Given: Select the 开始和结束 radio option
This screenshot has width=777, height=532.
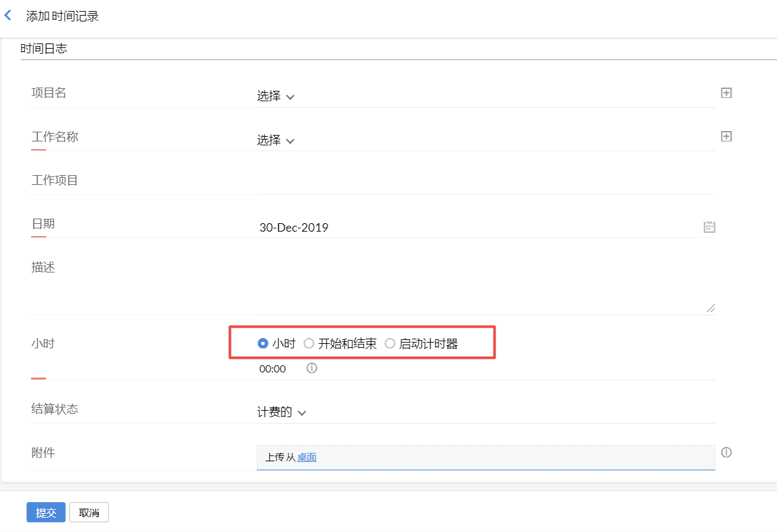Looking at the screenshot, I should click(x=309, y=344).
